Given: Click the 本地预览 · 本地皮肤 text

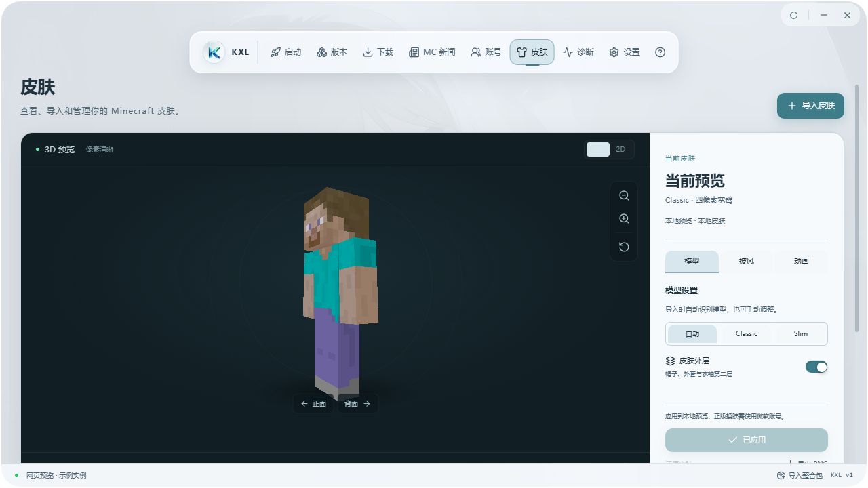Looking at the screenshot, I should 695,221.
